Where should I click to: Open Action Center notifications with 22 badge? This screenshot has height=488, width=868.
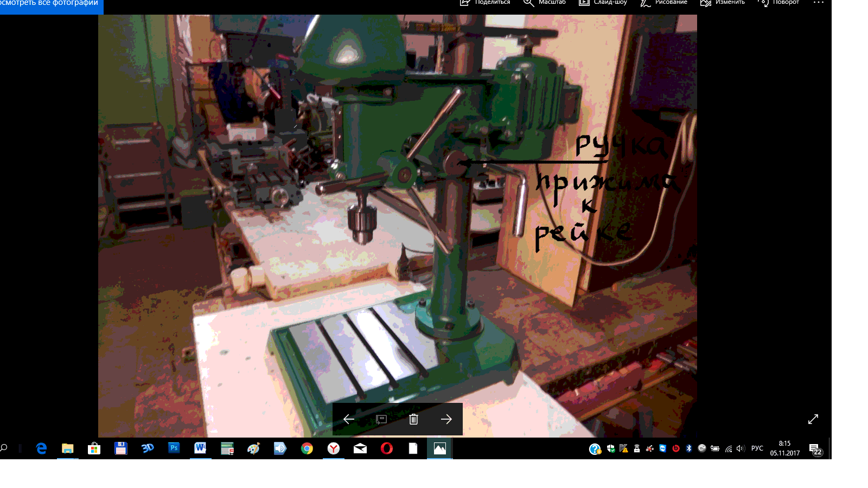tap(815, 449)
